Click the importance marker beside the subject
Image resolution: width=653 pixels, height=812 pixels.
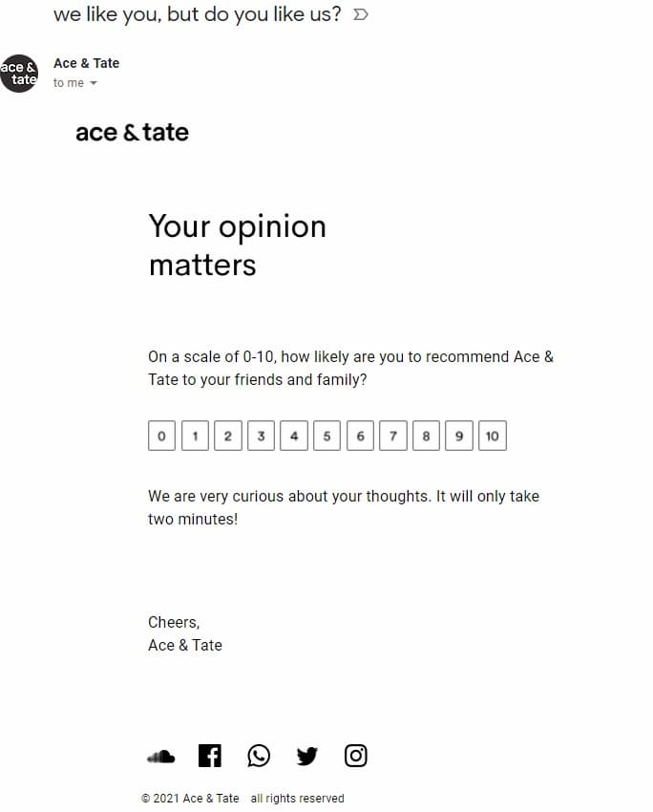pos(360,14)
